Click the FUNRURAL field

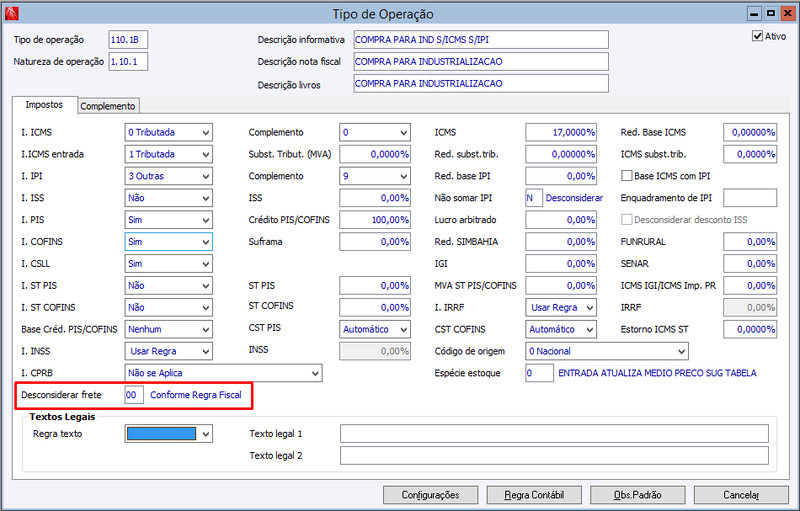tap(750, 242)
